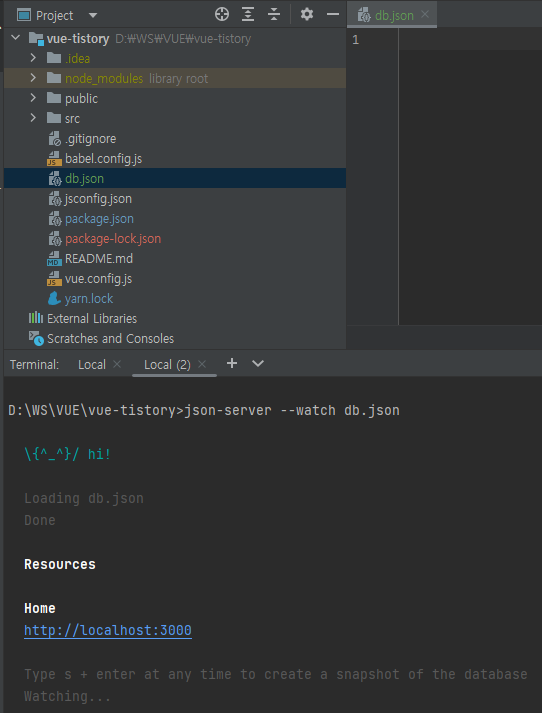Click the Terminal: panel label
542x713 pixels.
[35, 365]
